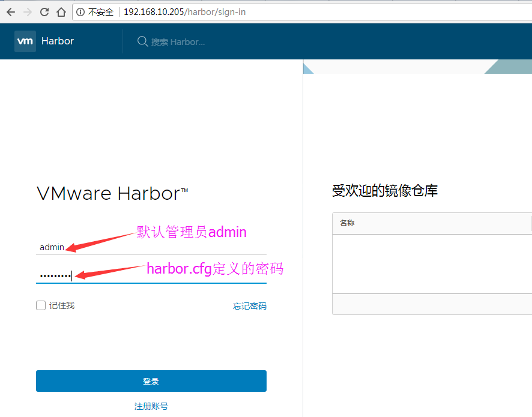Click the VMware vm logo
This screenshot has width=532, height=417.
click(x=25, y=41)
